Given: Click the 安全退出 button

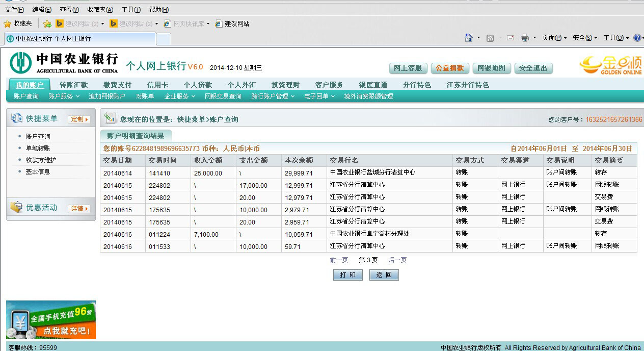Looking at the screenshot, I should (x=533, y=68).
